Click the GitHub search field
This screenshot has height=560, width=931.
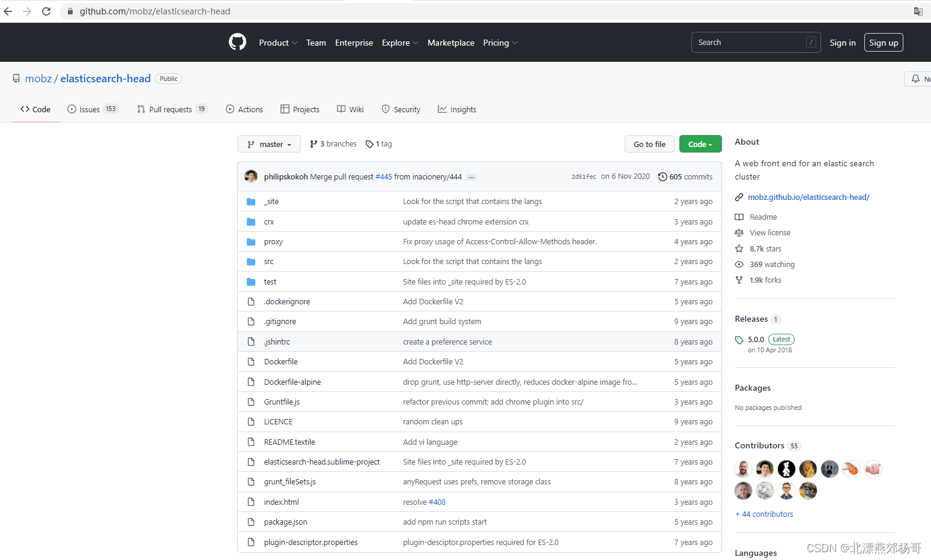coord(756,43)
